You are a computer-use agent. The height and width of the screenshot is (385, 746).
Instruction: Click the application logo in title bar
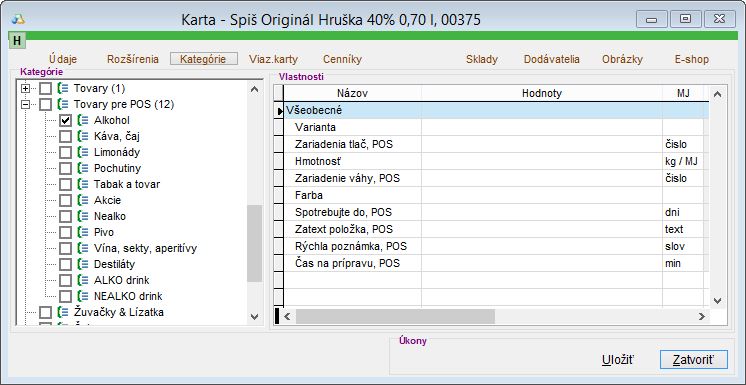[18, 19]
